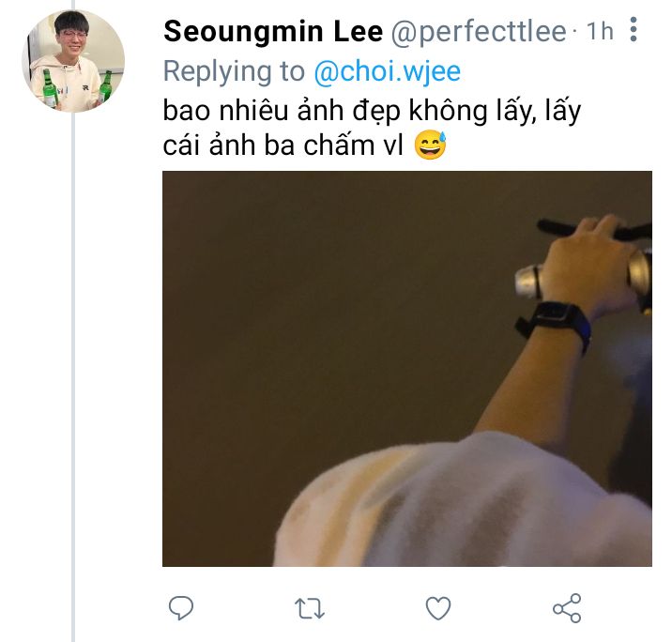Open the tweet via the 1h timestamp
This screenshot has height=642, width=672.
coord(599,32)
